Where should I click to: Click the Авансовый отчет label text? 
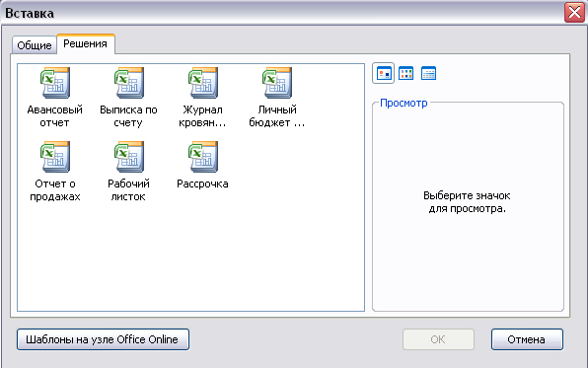click(54, 116)
